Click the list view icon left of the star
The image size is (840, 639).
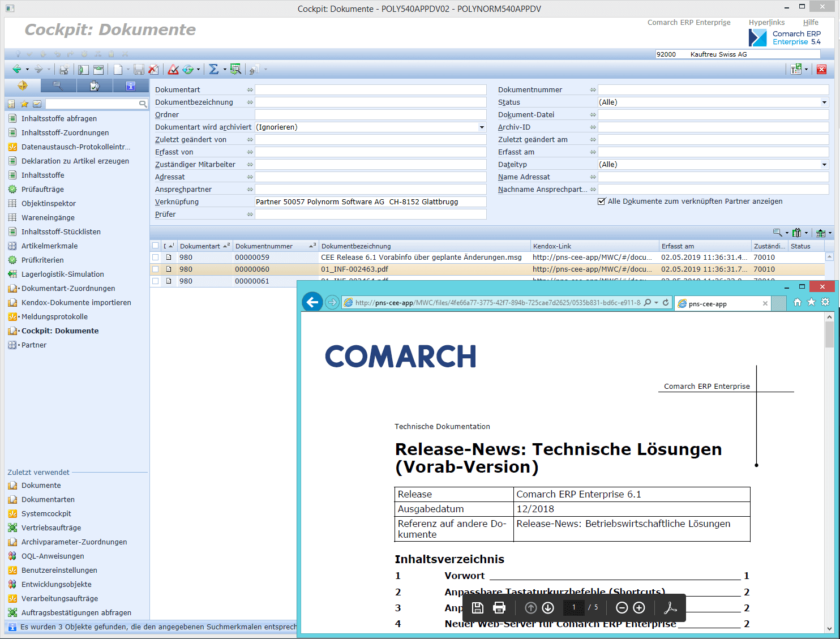pyautogui.click(x=11, y=104)
